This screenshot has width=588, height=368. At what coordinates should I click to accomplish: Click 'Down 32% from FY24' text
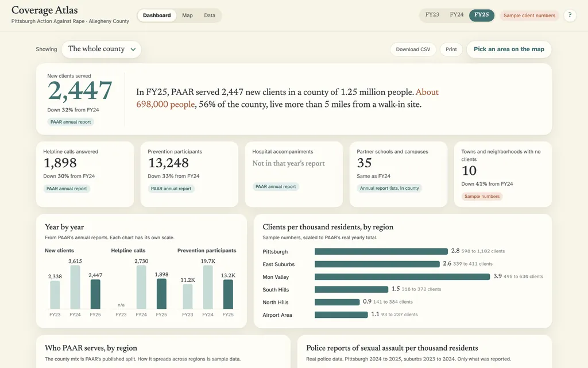tap(73, 110)
